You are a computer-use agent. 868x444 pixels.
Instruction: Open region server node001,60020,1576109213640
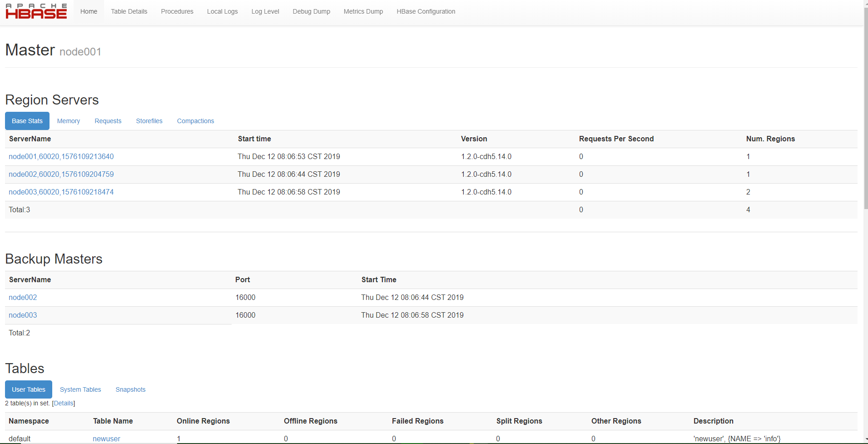click(61, 156)
